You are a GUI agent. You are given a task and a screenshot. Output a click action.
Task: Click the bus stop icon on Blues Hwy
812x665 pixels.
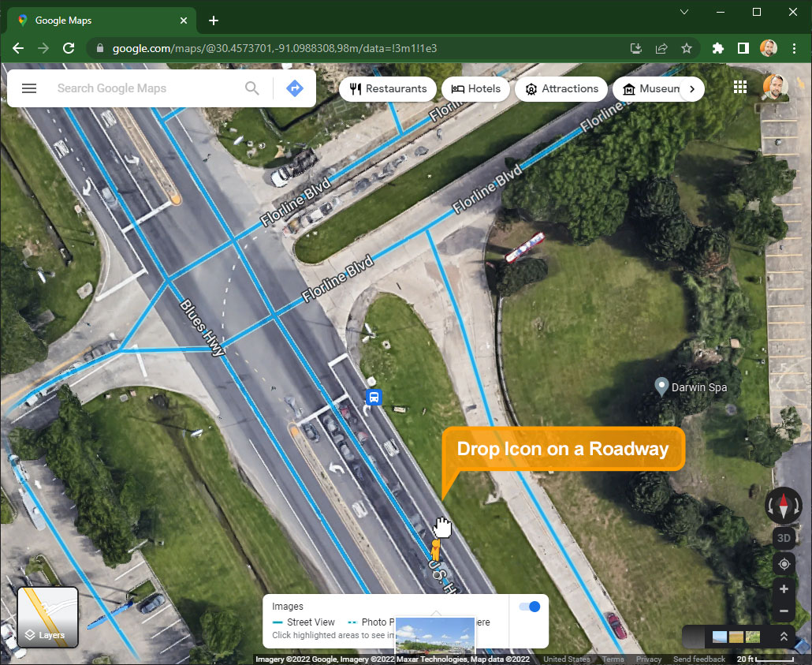pos(374,398)
